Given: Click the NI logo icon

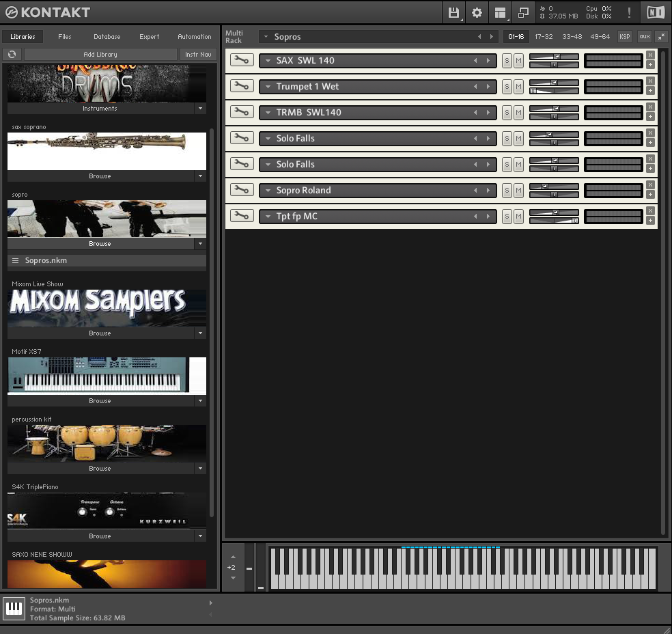Looking at the screenshot, I should pos(656,12).
